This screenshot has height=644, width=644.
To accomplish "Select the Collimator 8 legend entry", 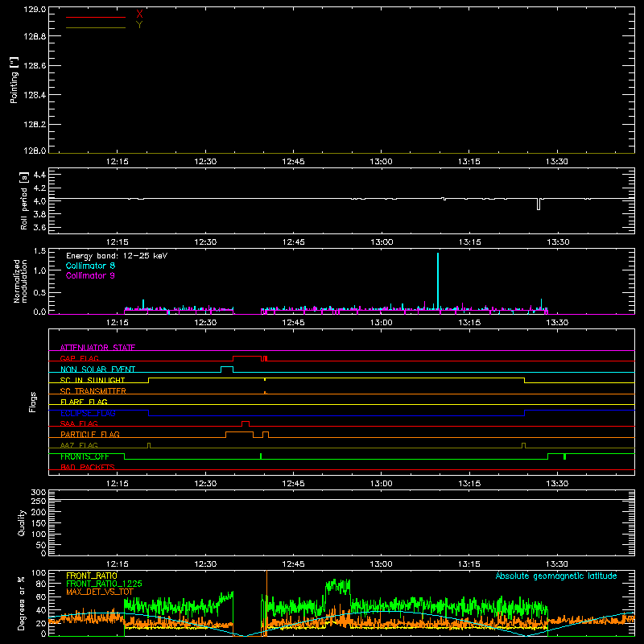I will click(90, 266).
